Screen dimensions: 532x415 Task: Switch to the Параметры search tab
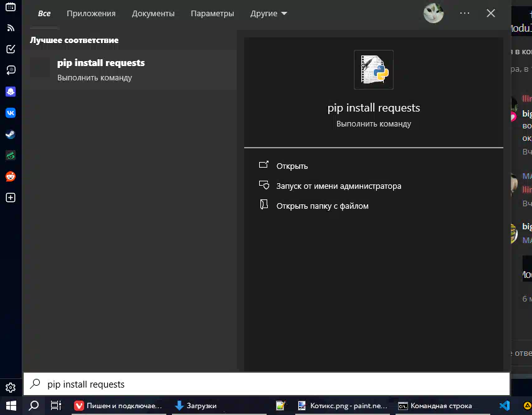(x=212, y=14)
